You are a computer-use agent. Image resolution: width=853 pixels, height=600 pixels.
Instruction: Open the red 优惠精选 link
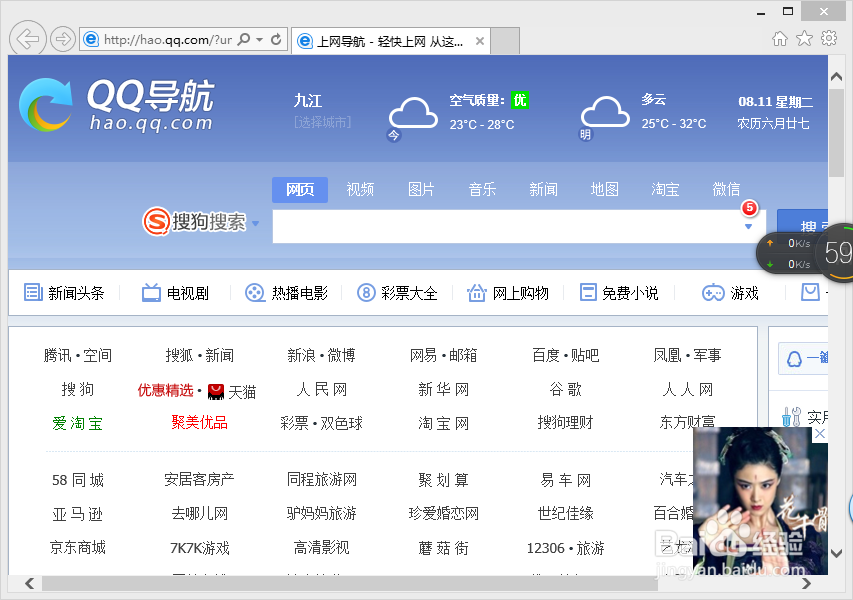(165, 391)
